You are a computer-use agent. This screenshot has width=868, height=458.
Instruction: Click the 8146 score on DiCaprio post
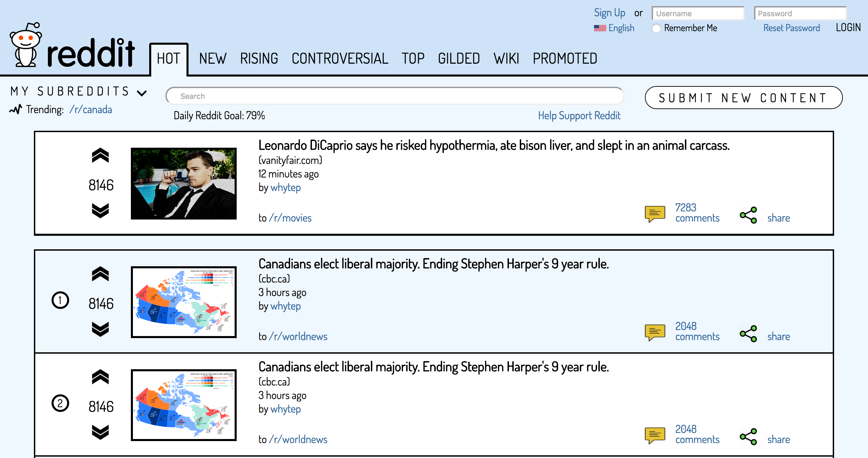101,185
